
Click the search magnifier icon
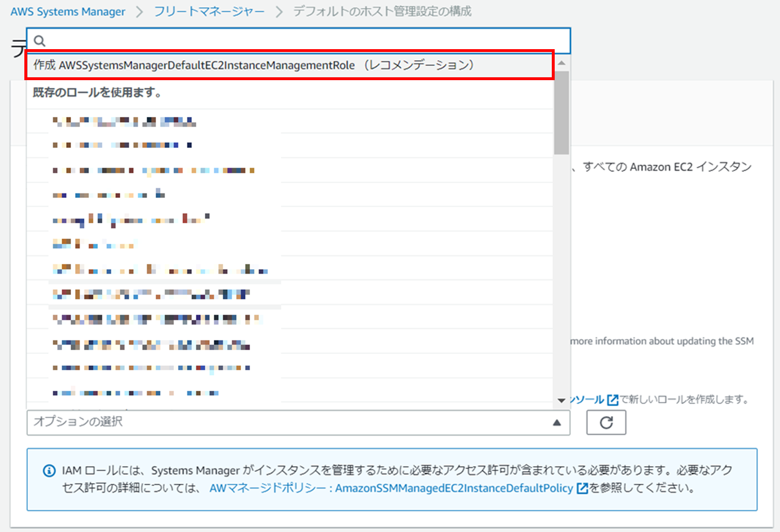tap(40, 41)
